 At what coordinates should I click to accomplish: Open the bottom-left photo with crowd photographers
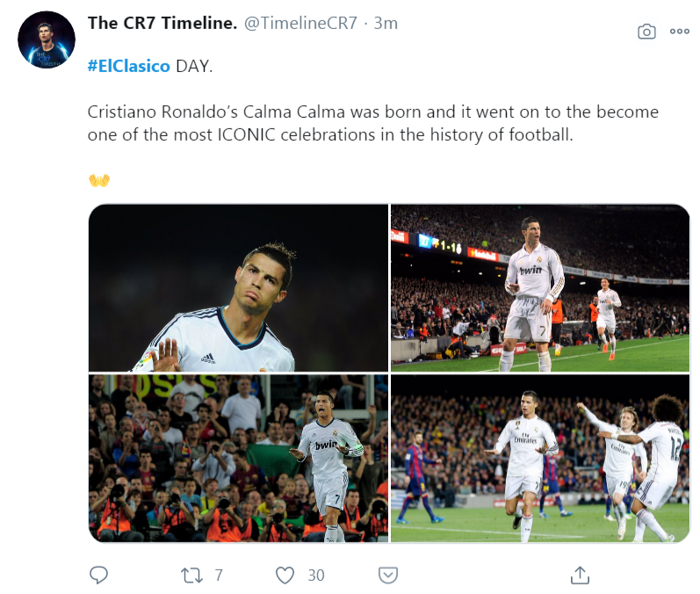click(x=238, y=458)
